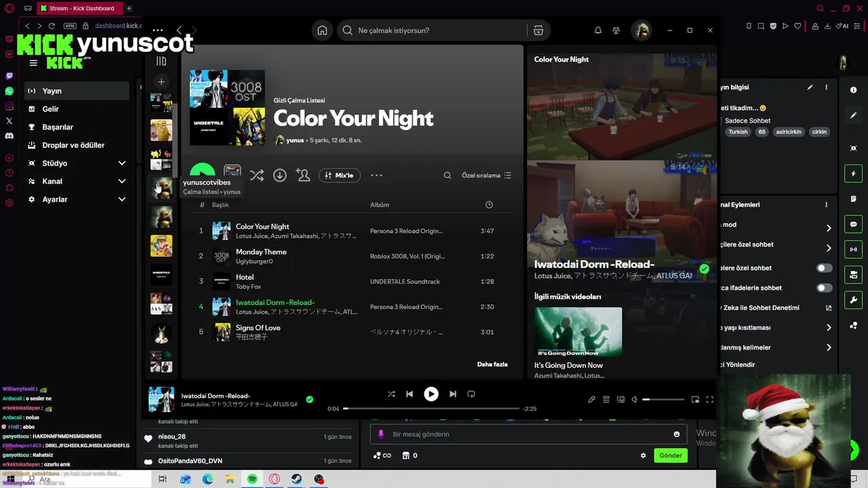Open emoji picker in chat input

677,434
